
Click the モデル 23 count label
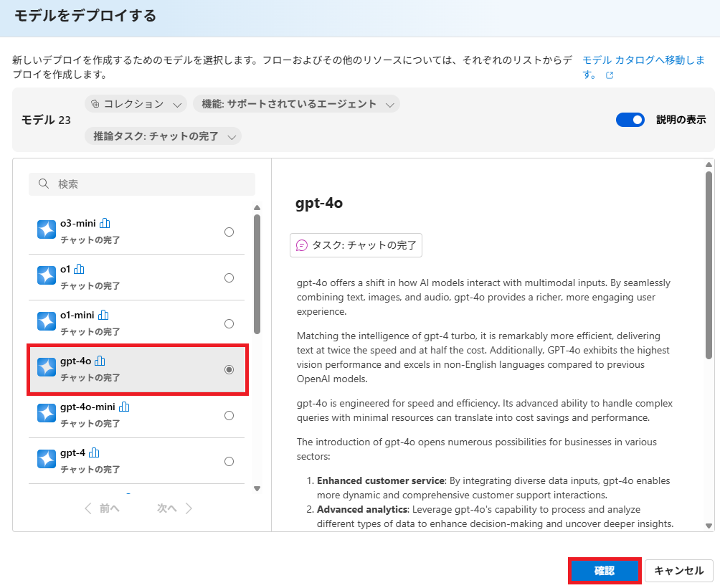click(47, 120)
